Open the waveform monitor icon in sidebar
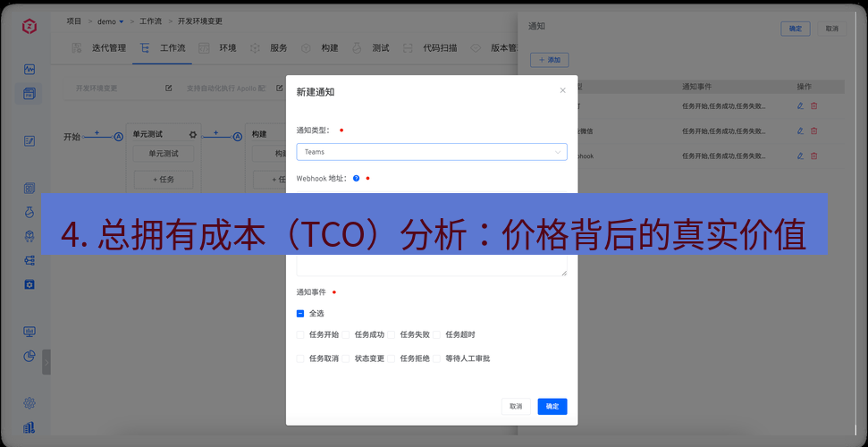This screenshot has width=868, height=447. [29, 69]
